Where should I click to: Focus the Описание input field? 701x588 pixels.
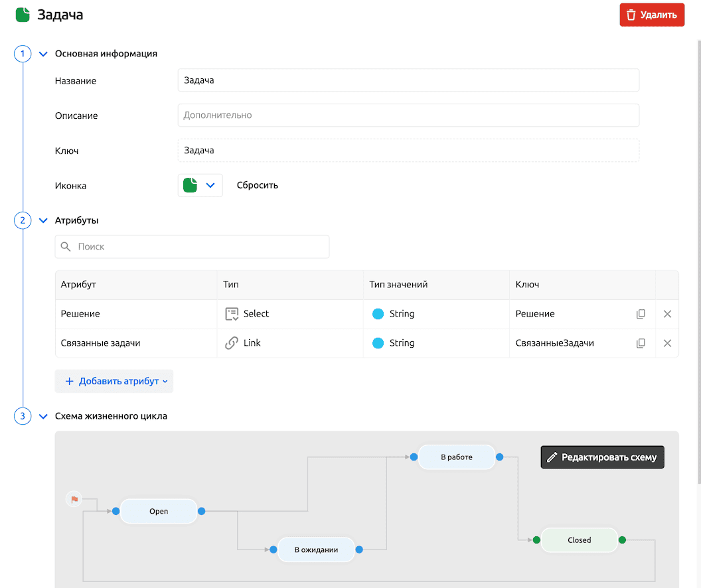pos(408,115)
